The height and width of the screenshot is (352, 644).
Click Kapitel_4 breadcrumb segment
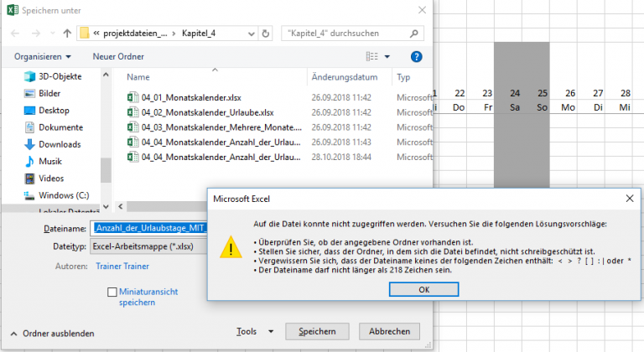[x=199, y=34]
